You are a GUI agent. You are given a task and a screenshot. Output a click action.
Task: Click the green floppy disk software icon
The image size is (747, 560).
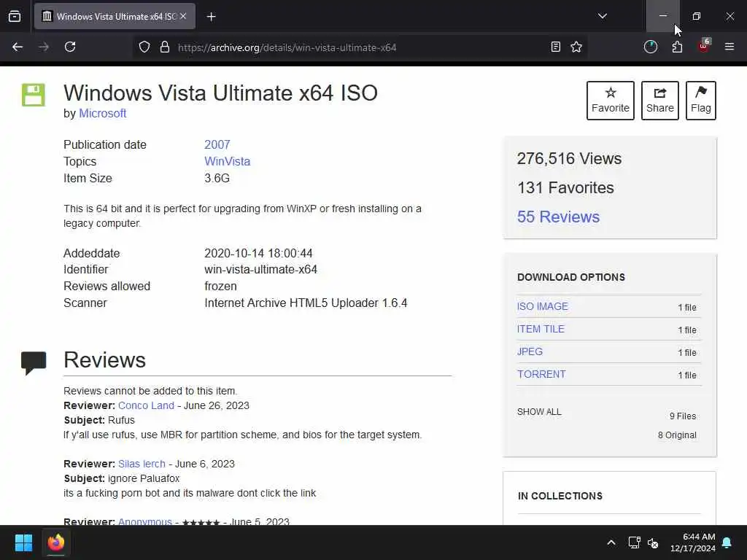[34, 95]
